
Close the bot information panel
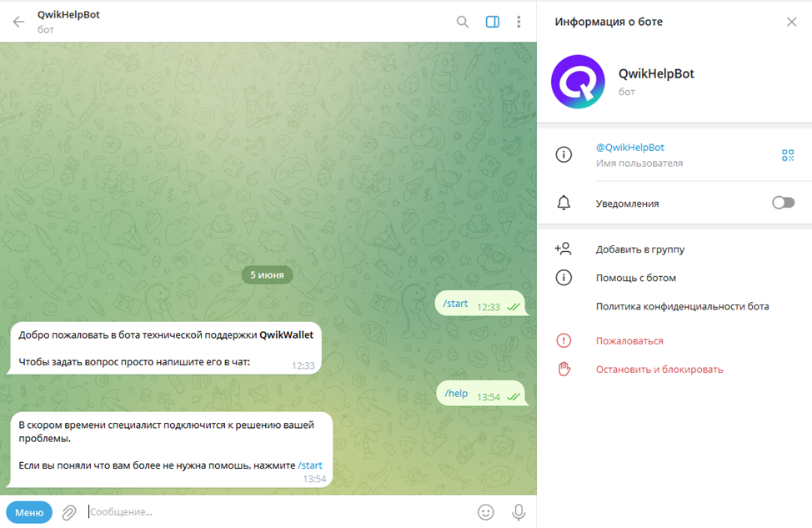791,22
